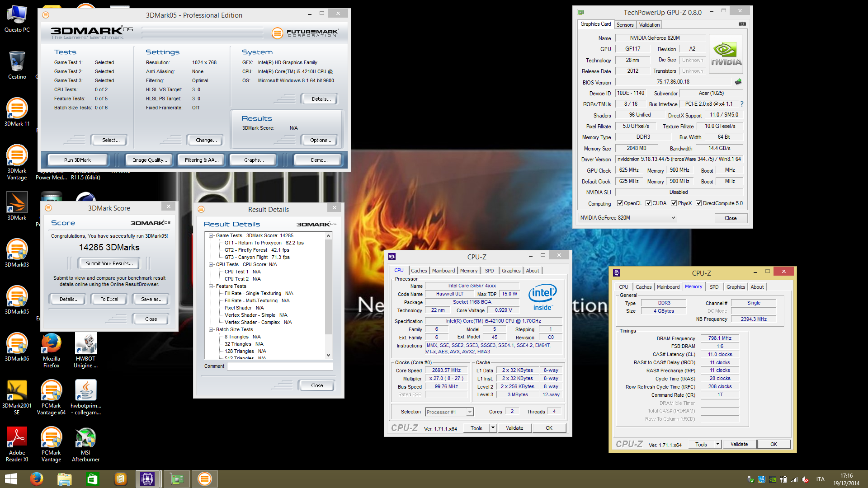Open the Mainboard tab in CPU-Z CPU window

pos(443,271)
